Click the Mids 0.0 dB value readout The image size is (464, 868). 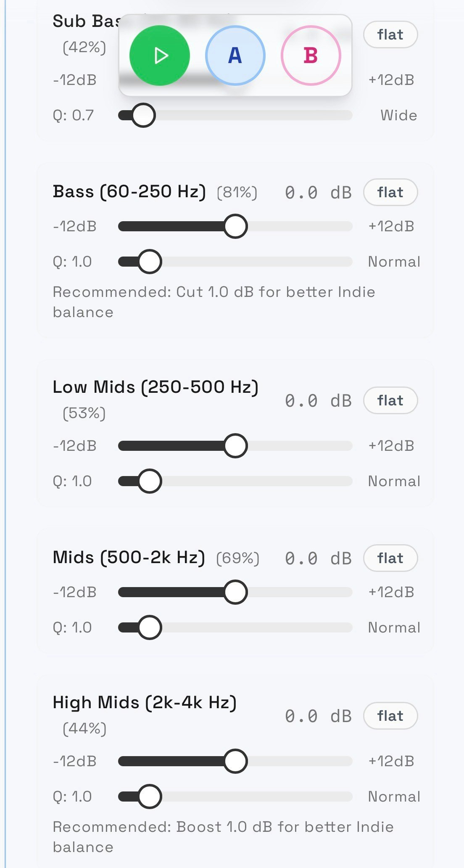pyautogui.click(x=318, y=558)
